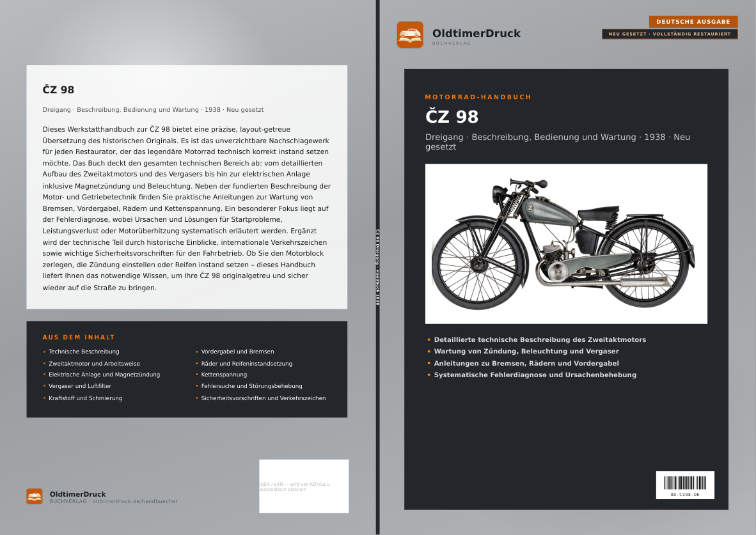The width and height of the screenshot is (756, 535).
Task: Select the ČZ 98 back cover heading
Action: click(x=58, y=89)
